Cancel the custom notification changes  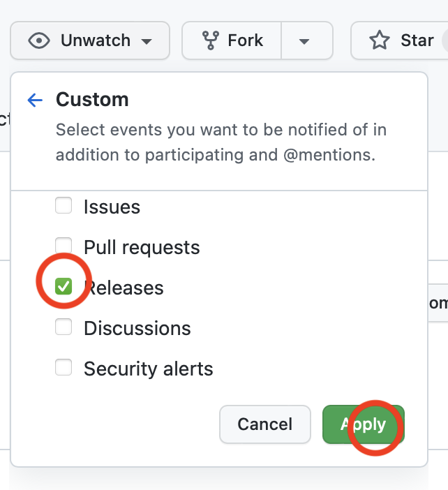click(264, 424)
